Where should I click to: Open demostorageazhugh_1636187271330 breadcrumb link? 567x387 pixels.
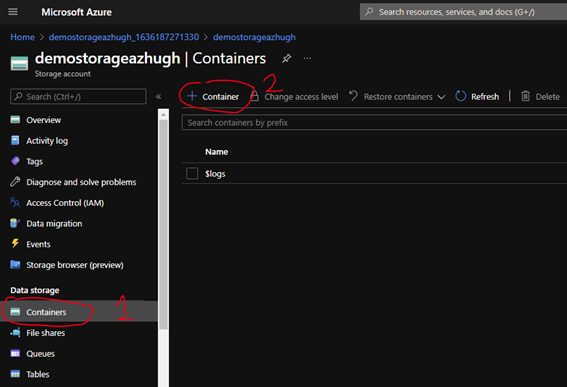(x=124, y=37)
